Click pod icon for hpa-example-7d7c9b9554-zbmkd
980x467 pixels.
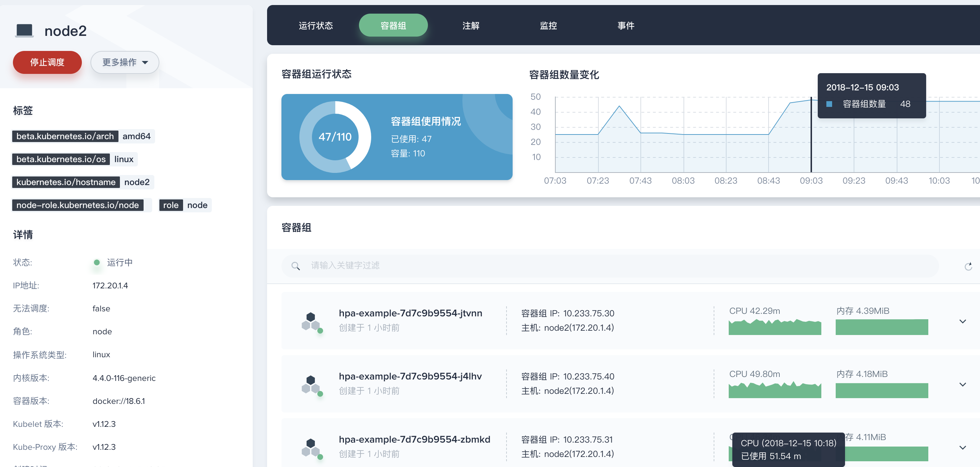(312, 448)
